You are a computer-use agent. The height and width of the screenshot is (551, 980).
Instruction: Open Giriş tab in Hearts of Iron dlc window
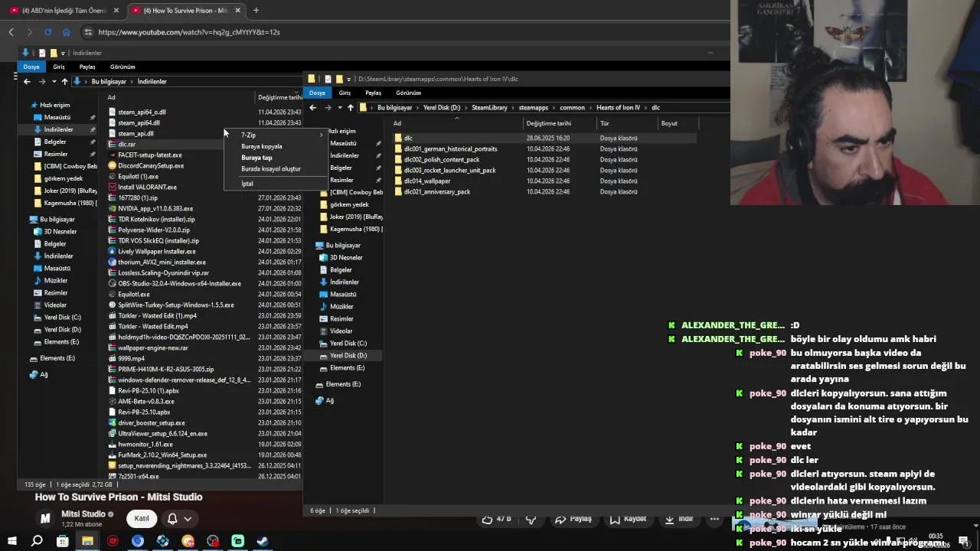click(345, 93)
